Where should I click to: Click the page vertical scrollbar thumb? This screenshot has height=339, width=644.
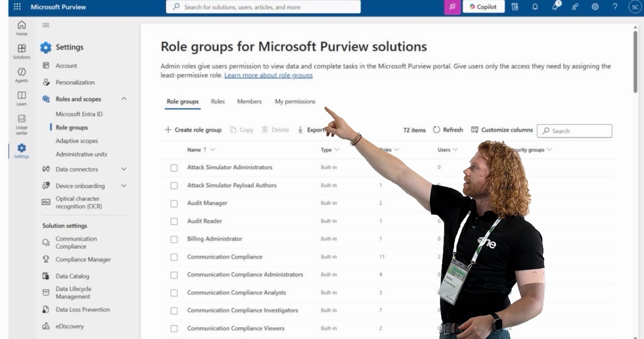pos(635,62)
